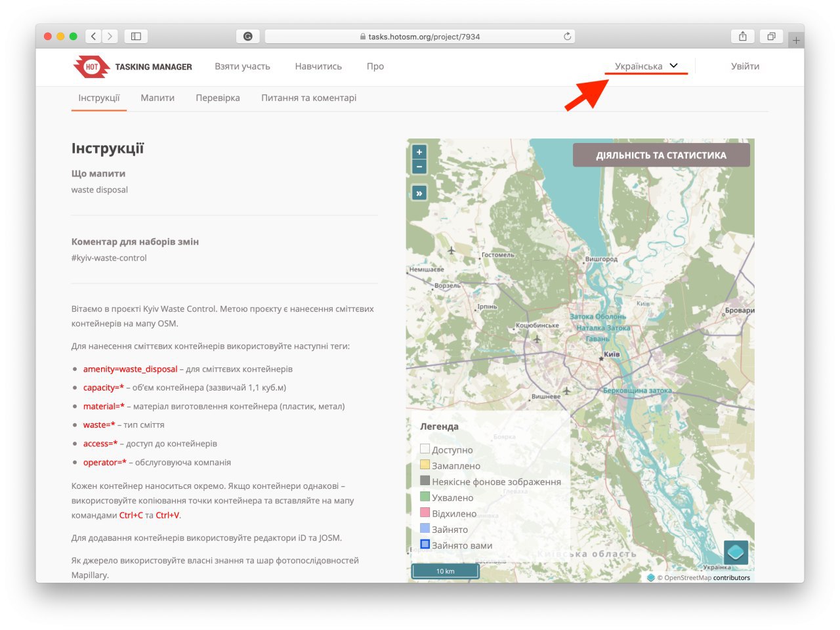840x630 pixels.
Task: Click the Вишгород label on the map
Action: pyautogui.click(x=601, y=259)
